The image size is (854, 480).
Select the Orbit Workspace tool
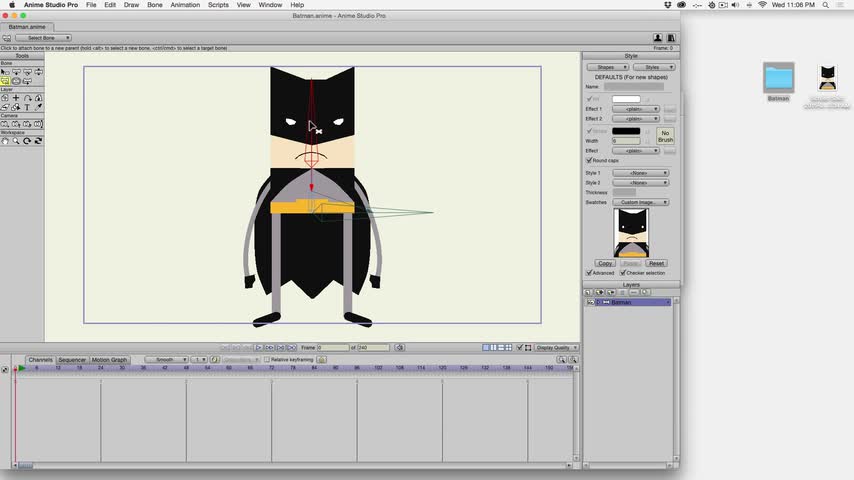click(39, 142)
